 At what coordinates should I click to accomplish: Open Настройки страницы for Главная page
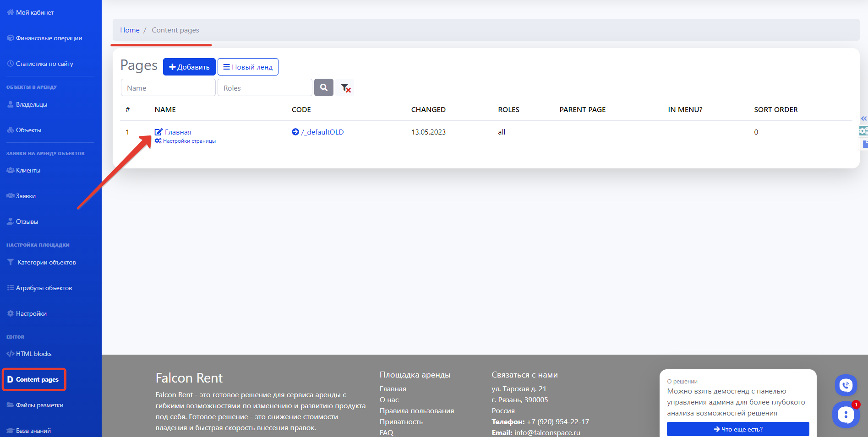[189, 141]
